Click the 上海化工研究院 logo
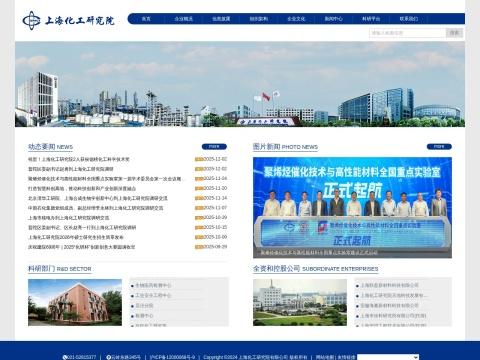Screen dimensions: 480x360 68,20
